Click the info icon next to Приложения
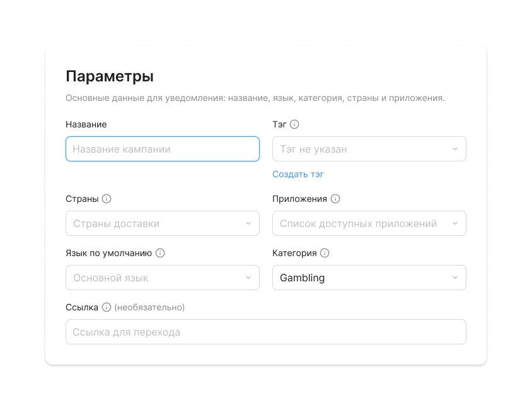The height and width of the screenshot is (410, 532). pyautogui.click(x=334, y=198)
